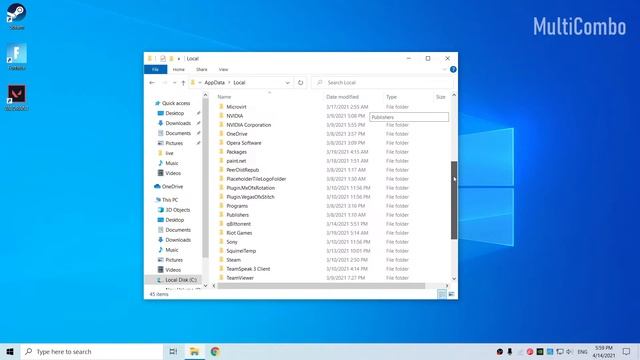Image resolution: width=640 pixels, height=360 pixels.
Task: Select OneDrive in navigation pane
Action: click(x=172, y=187)
